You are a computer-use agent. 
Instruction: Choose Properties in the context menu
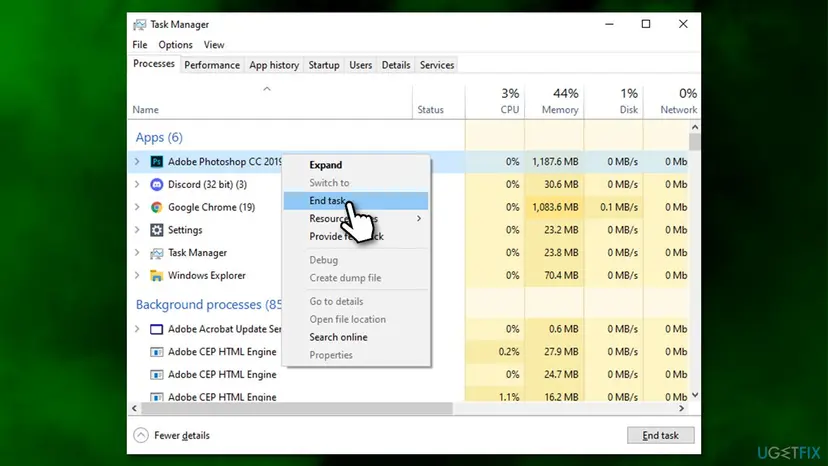coord(356,355)
